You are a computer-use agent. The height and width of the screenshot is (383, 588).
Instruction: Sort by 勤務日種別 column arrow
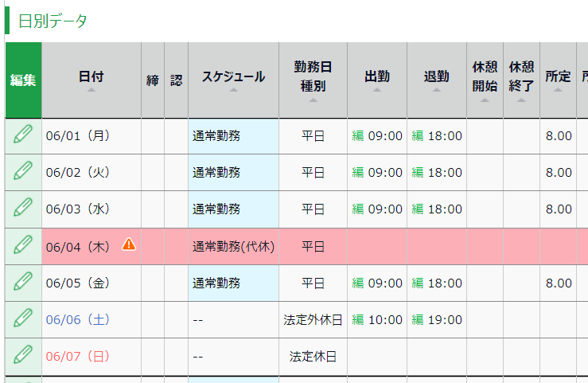pyautogui.click(x=313, y=100)
